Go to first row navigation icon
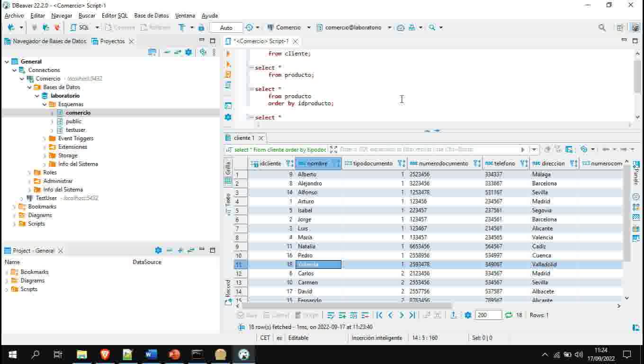 379,315
